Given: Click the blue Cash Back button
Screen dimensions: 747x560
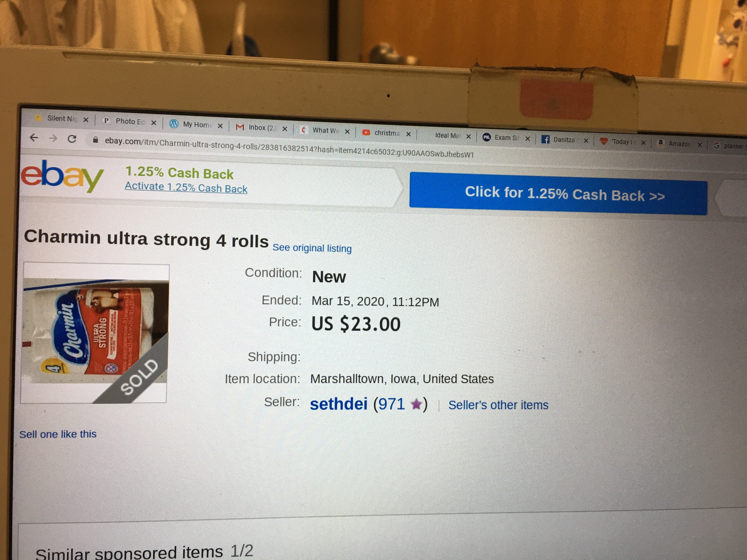Looking at the screenshot, I should pyautogui.click(x=558, y=193).
